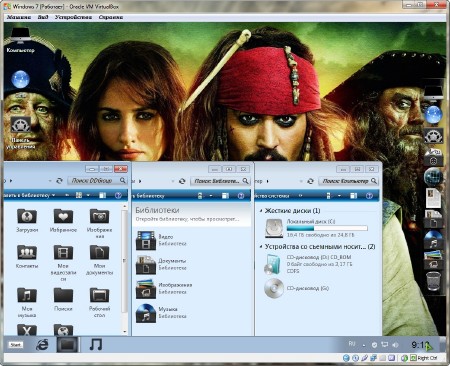Open the Машина menu in VirtualBox
The height and width of the screenshot is (366, 450).
point(19,17)
